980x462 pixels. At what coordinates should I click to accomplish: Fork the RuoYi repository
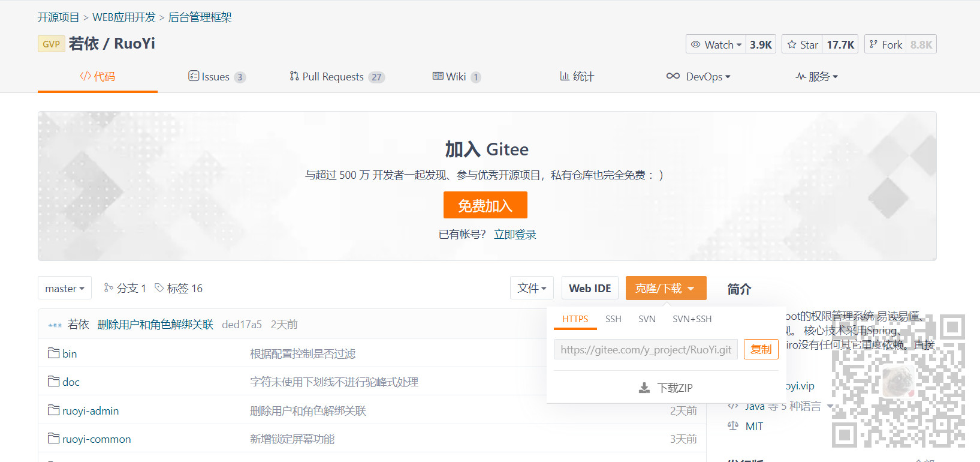pyautogui.click(x=885, y=44)
